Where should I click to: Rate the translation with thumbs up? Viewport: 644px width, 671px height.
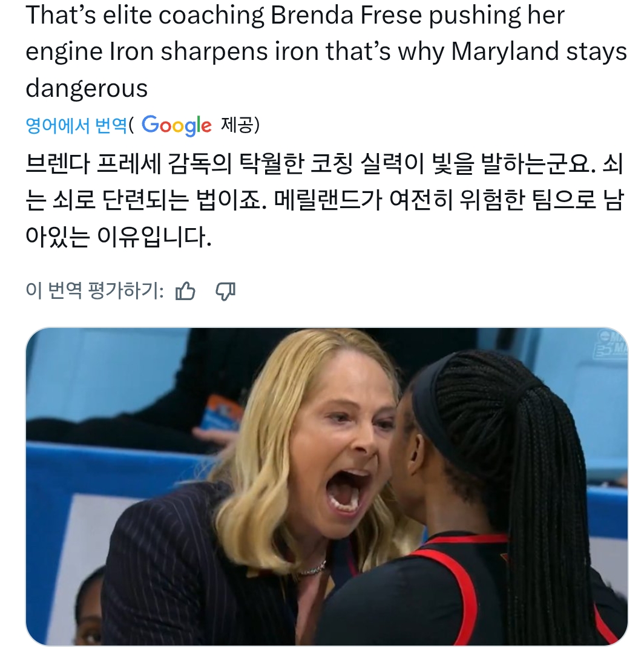tap(185, 291)
